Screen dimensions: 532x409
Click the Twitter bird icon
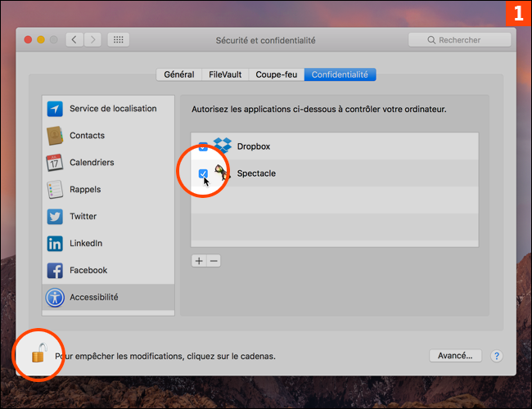55,217
